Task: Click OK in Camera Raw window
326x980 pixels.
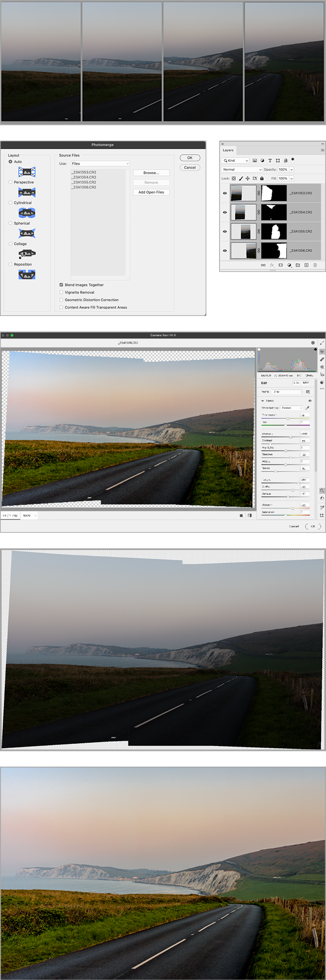Action: click(313, 526)
